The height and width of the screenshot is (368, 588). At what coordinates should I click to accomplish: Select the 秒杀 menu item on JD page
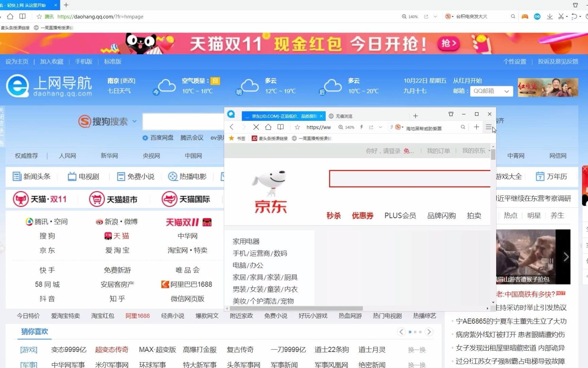tap(333, 216)
